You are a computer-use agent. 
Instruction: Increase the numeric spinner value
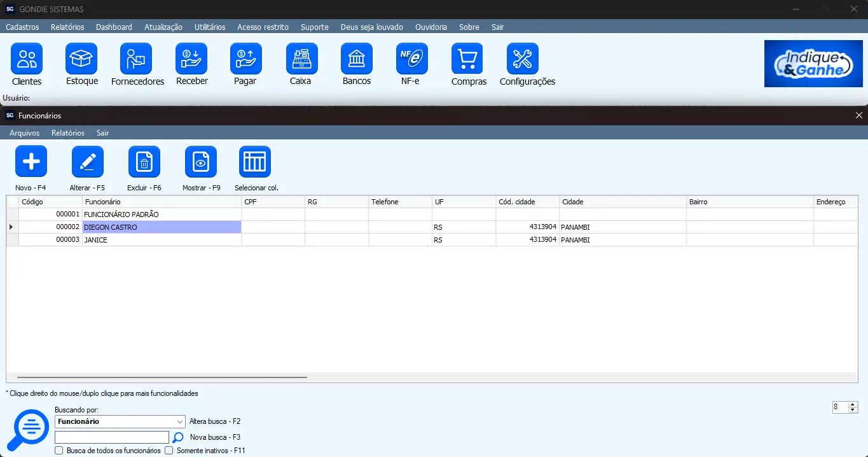(x=853, y=404)
